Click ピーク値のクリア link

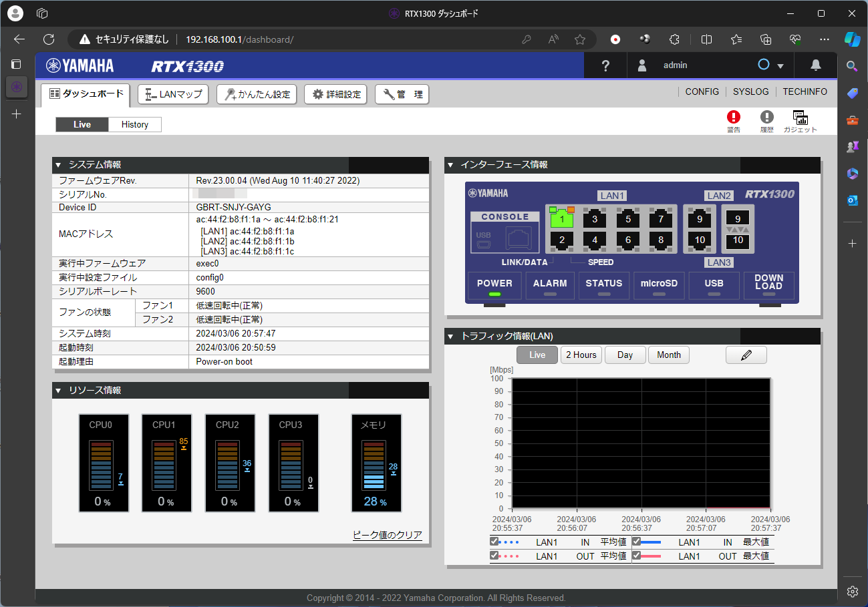[388, 535]
